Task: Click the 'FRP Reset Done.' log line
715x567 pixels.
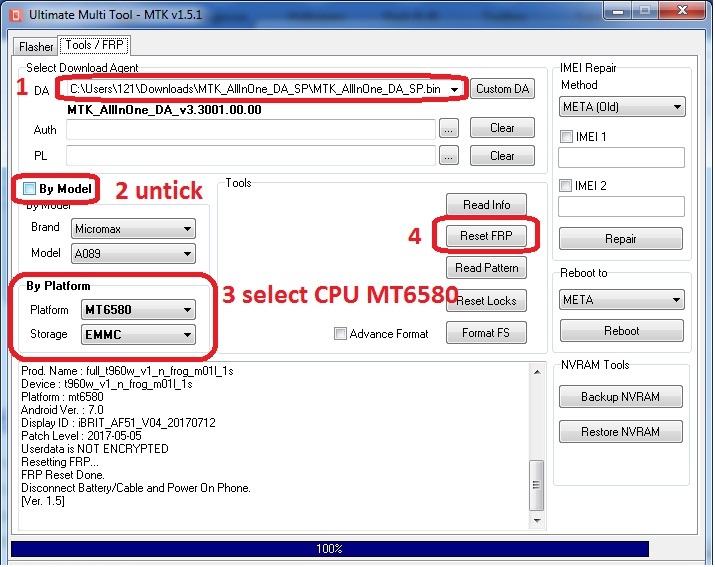Action: tap(63, 475)
